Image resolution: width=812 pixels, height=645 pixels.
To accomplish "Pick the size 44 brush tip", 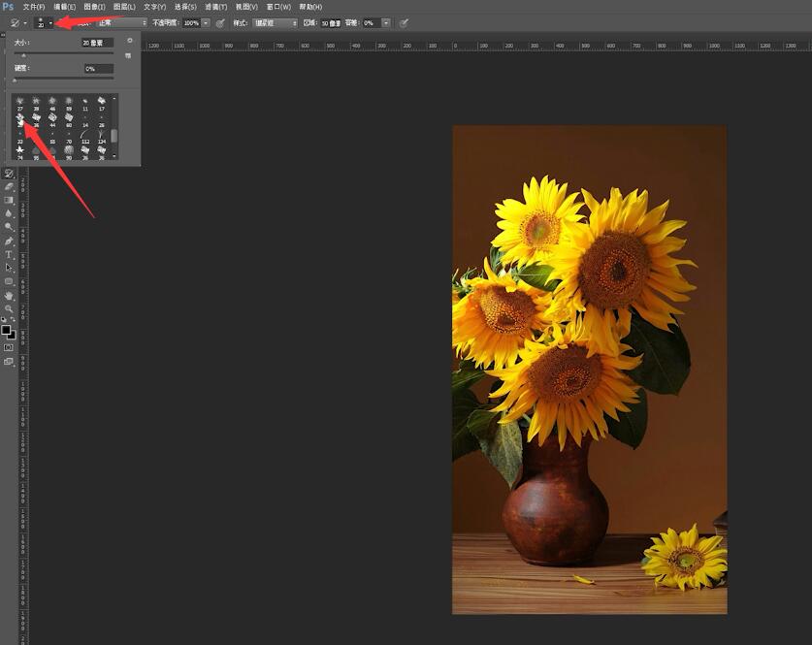I will click(x=52, y=119).
